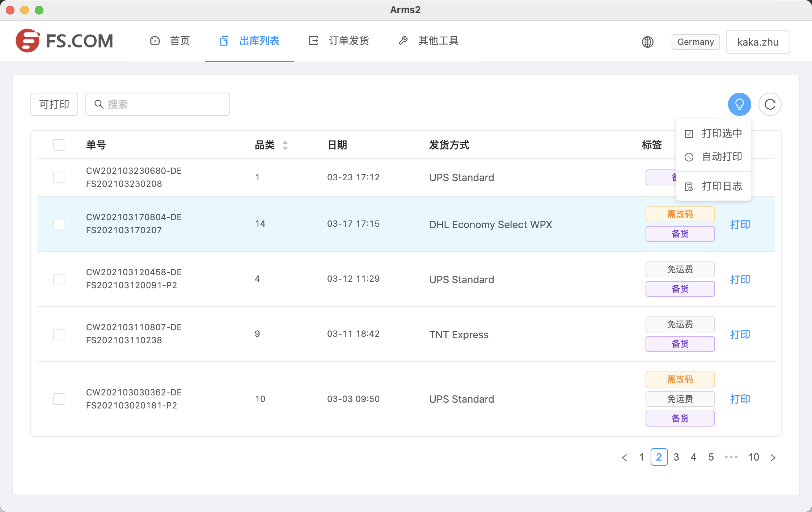The width and height of the screenshot is (812, 512).
Task: Click the 可打印 filter button
Action: point(54,104)
